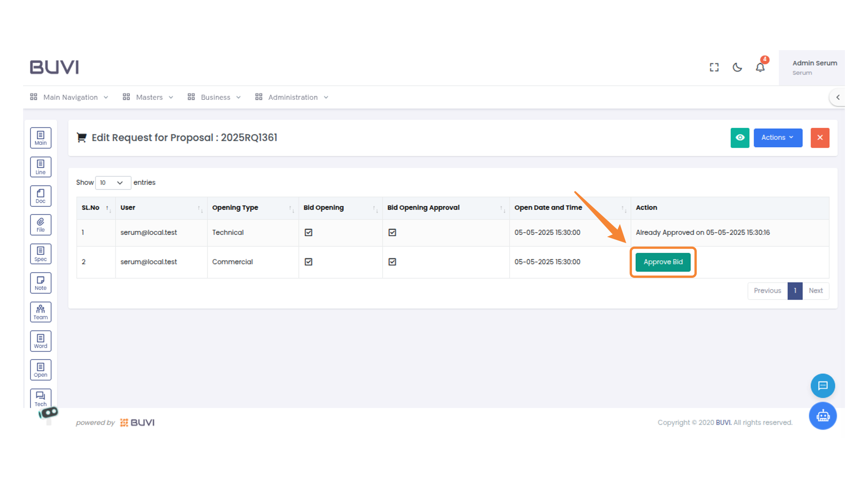This screenshot has width=868, height=488.
Task: Go to the Next page
Action: 815,291
